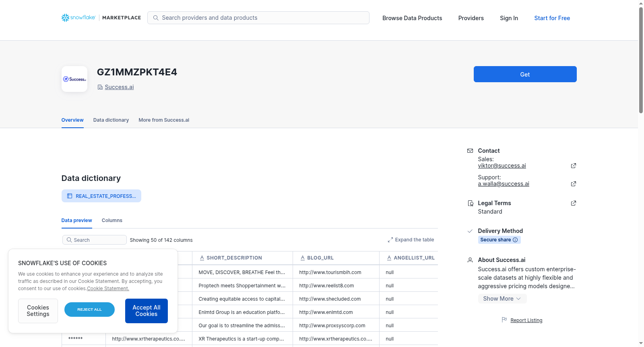The height and width of the screenshot is (347, 644).
Task: Click Start for Free
Action: click(552, 18)
